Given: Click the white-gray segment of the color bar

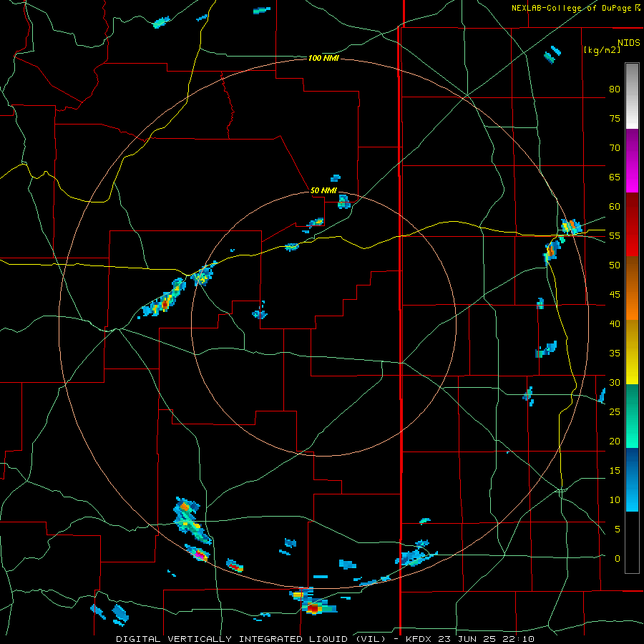Looking at the screenshot, I should click(632, 96).
